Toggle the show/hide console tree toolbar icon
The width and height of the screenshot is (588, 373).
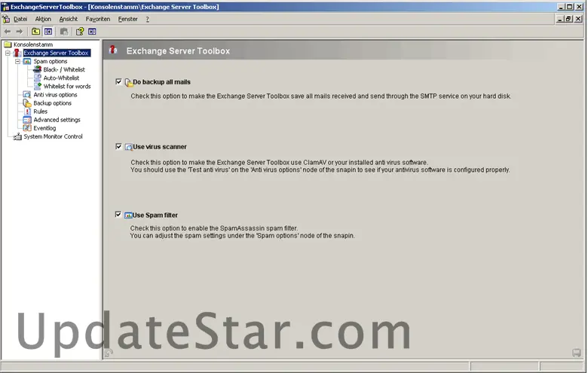[48, 32]
